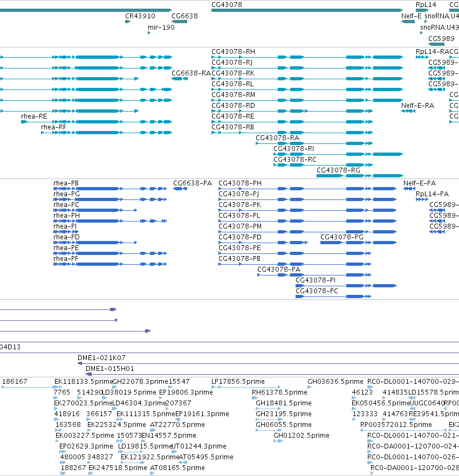This screenshot has width=459, height=476.
Task: Open the CG6638-RA transcript
Action: [x=180, y=79]
